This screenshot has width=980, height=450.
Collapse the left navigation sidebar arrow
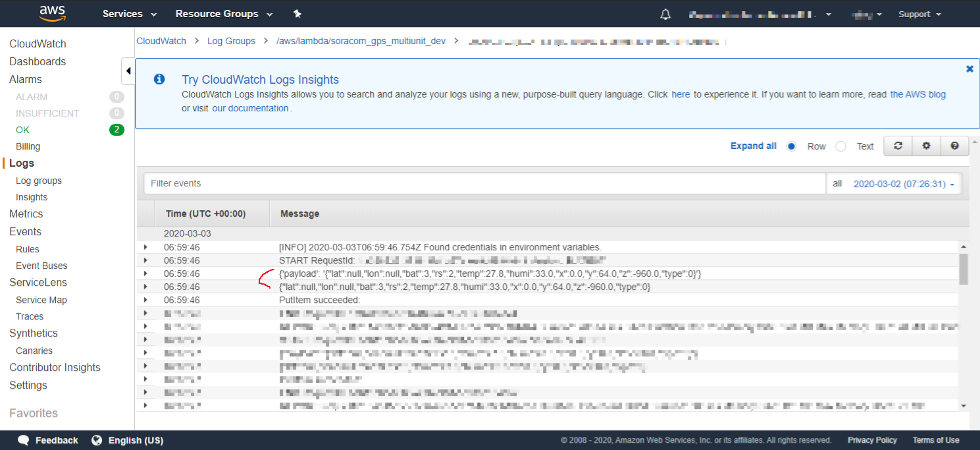tap(128, 71)
